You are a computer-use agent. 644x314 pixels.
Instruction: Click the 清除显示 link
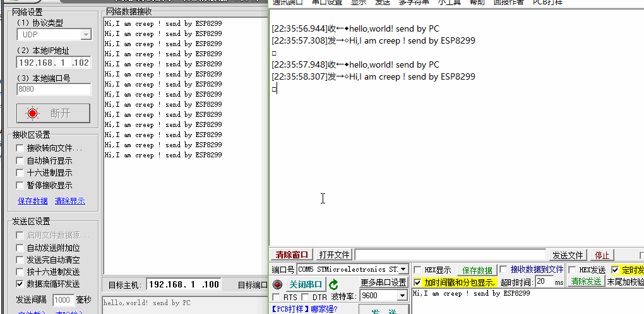(70, 201)
